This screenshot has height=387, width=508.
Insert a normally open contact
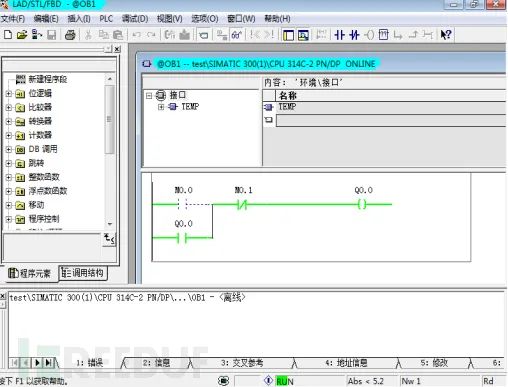tap(339, 35)
